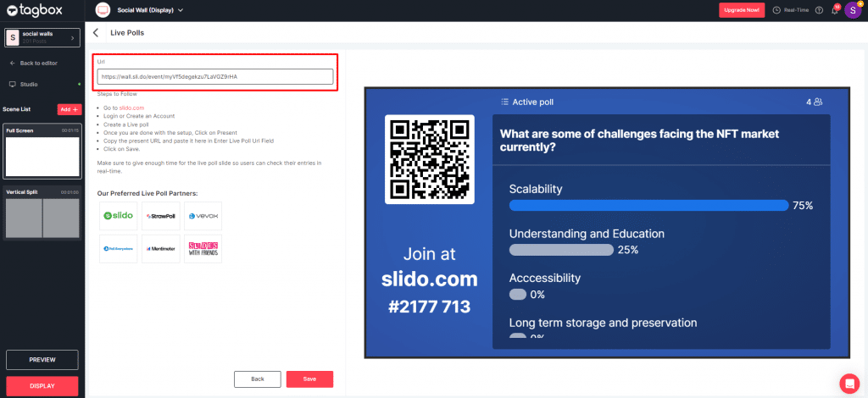
Task: Pick the Poll Everywhere partner logo
Action: coord(118,249)
